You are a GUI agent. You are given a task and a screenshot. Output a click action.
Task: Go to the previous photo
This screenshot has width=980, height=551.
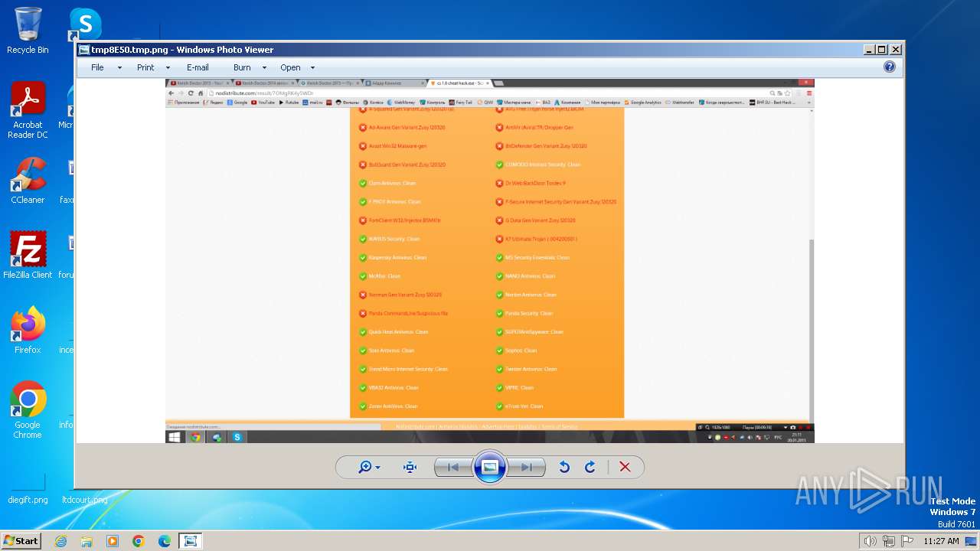point(453,467)
